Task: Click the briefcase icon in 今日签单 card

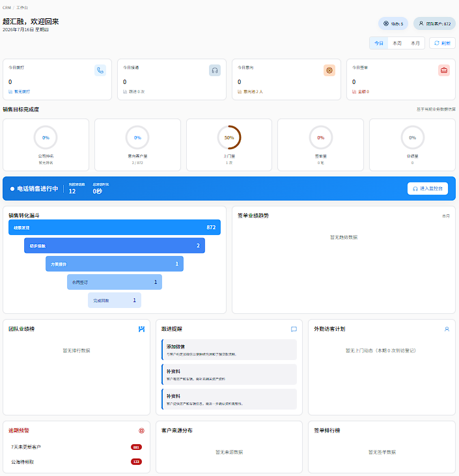Action: 444,70
